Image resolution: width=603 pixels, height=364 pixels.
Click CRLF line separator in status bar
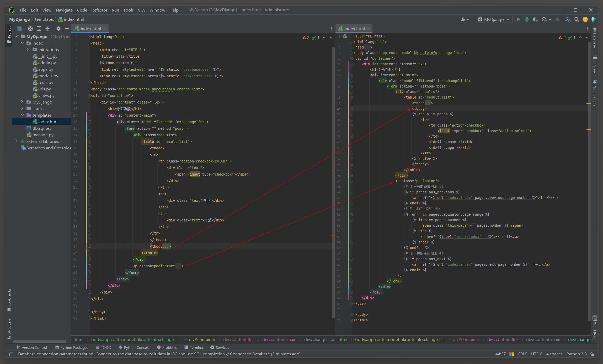522,354
